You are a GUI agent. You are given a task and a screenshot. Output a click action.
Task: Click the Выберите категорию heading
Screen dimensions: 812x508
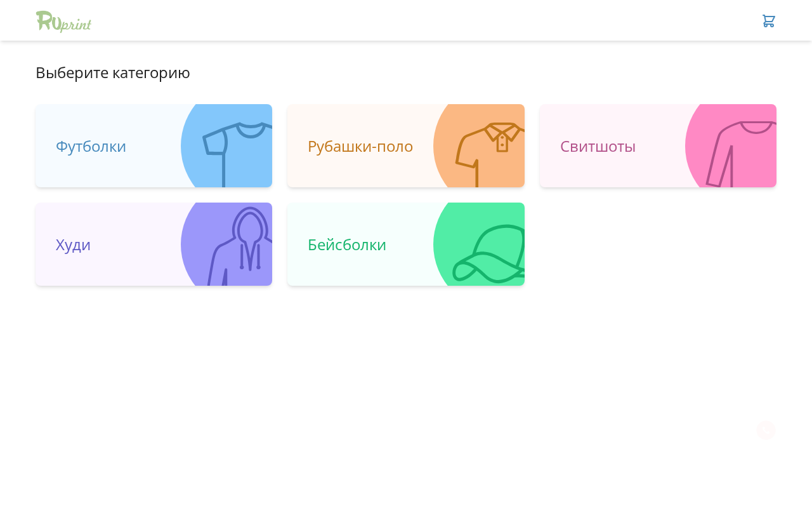coord(113,72)
